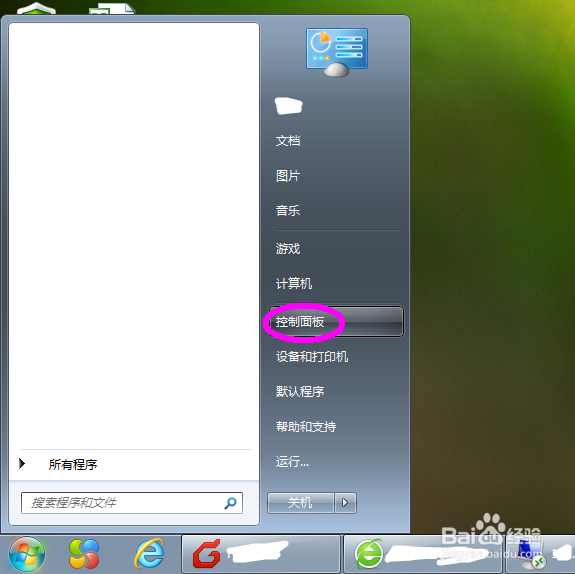575x574 pixels.
Task: Open 设备和打印机
Action: 312,357
